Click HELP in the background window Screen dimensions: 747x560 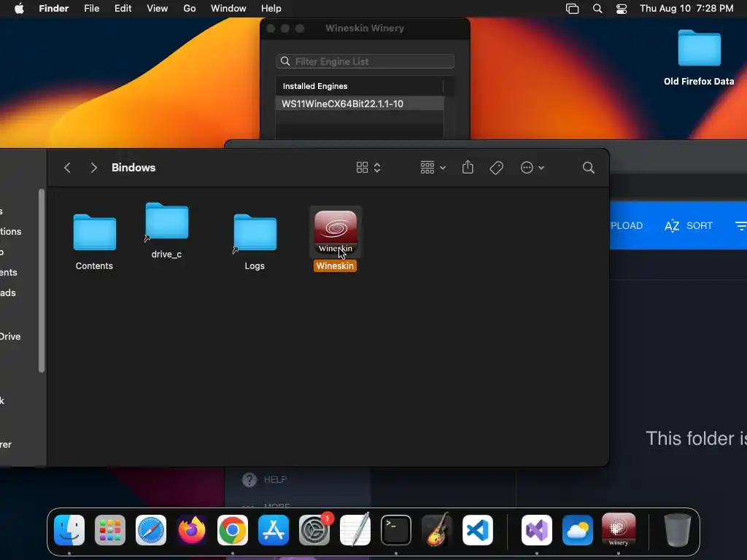pos(265,480)
